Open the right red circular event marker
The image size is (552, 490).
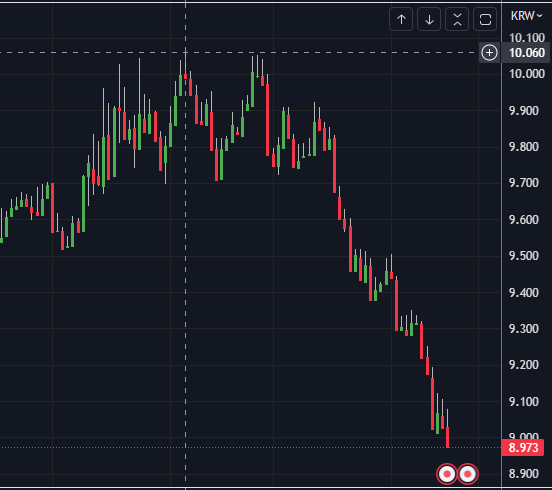(468, 474)
